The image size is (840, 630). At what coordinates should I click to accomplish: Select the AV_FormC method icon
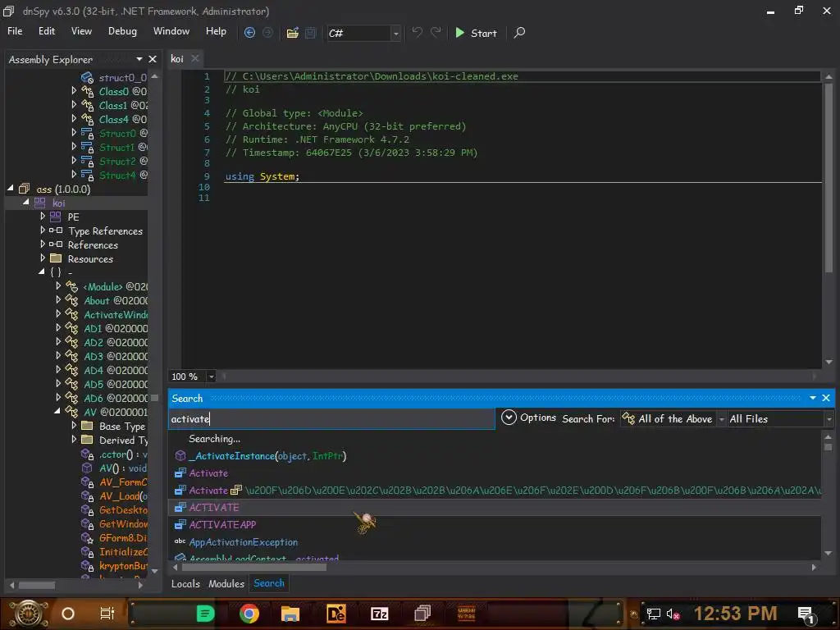87,482
